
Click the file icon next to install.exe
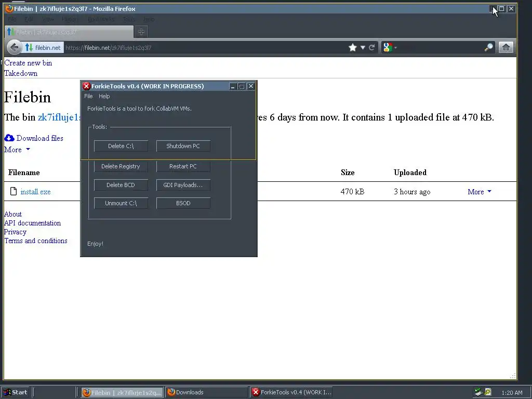pyautogui.click(x=13, y=191)
